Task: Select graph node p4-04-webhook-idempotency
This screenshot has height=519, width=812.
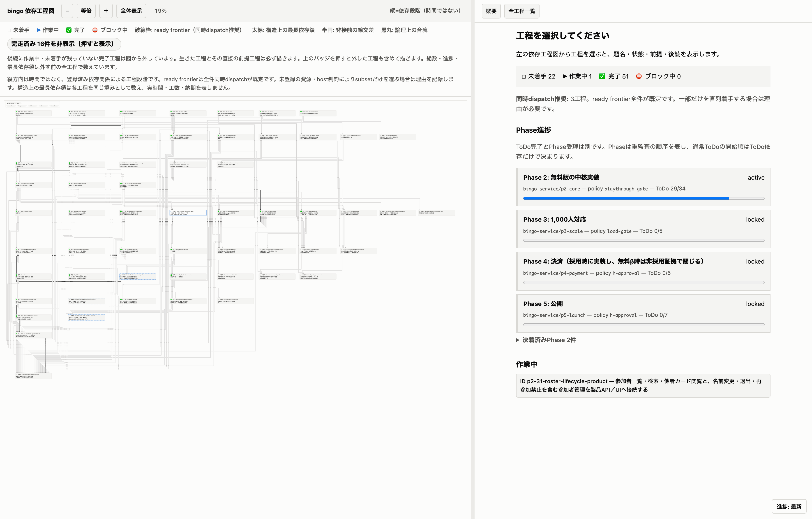Action: [x=138, y=165]
